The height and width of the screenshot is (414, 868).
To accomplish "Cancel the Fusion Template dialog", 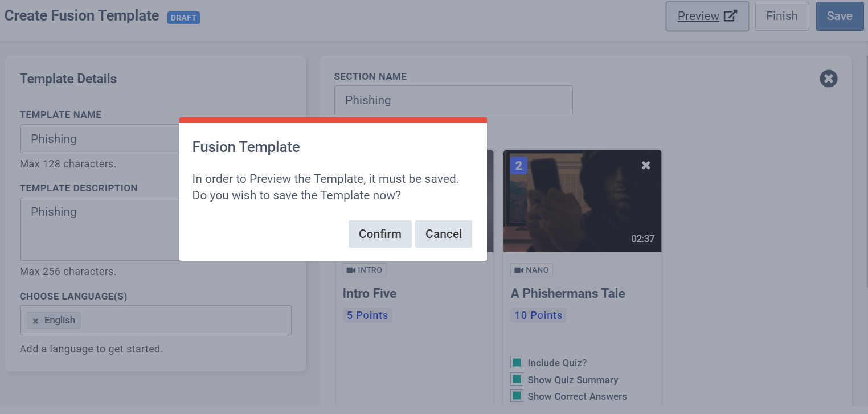I will (x=444, y=234).
